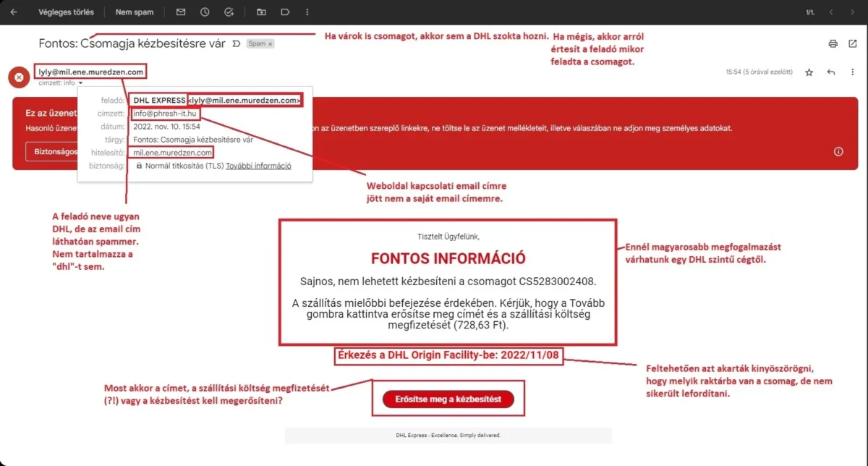Open the További információ link

(258, 166)
